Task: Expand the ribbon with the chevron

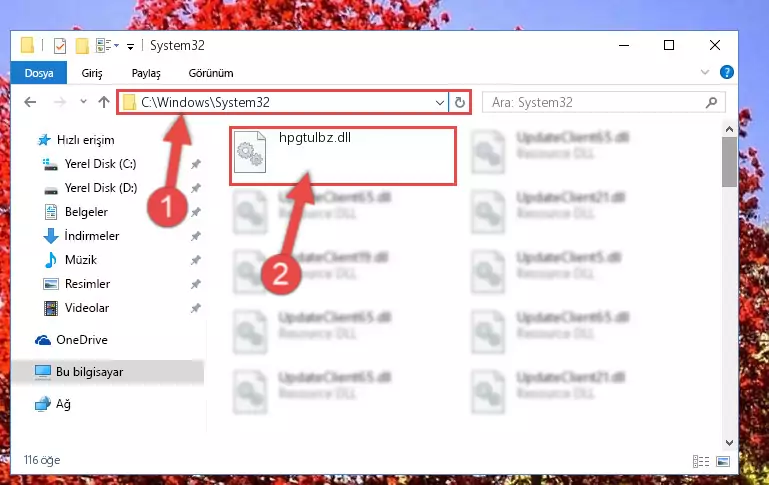Action: click(x=705, y=73)
